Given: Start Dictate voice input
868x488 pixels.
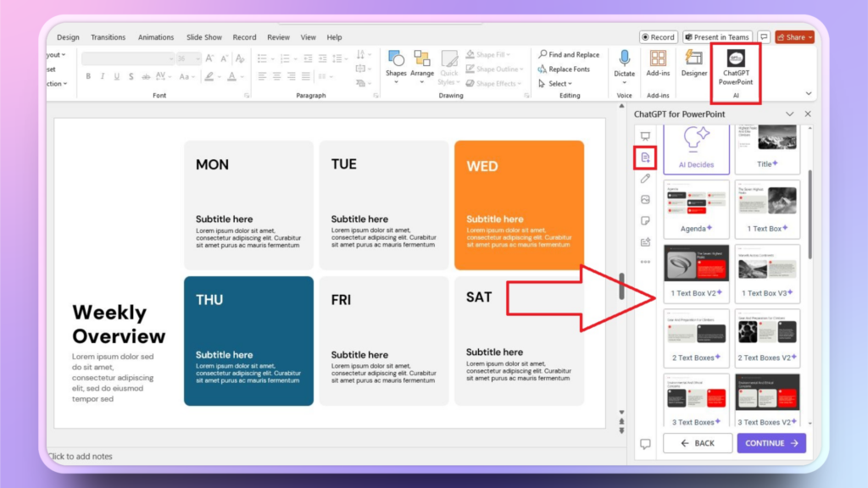Looking at the screenshot, I should pos(624,65).
